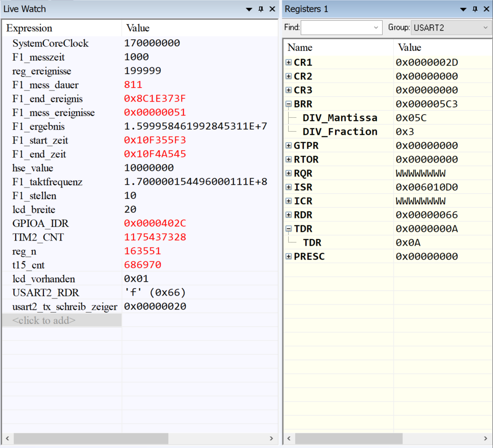The width and height of the screenshot is (493, 448).
Task: Click the value 170000000 of SystemCoreClock
Action: coord(152,43)
